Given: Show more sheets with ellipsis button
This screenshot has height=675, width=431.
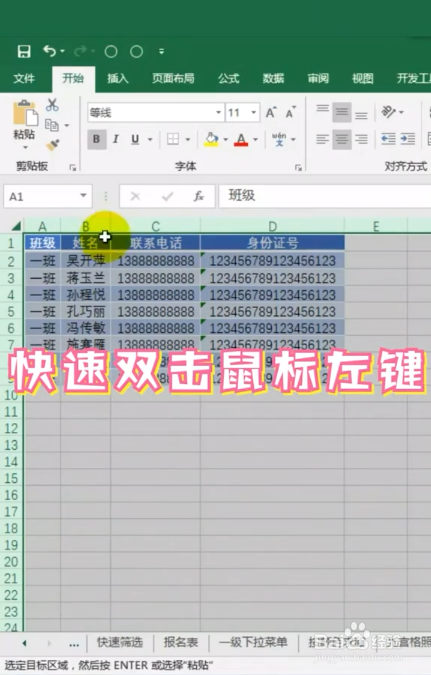Looking at the screenshot, I should pos(74,644).
